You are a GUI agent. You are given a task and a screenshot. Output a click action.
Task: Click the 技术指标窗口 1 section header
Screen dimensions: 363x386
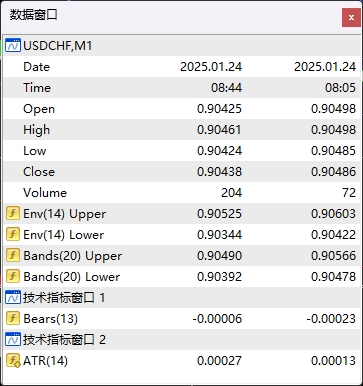pyautogui.click(x=182, y=297)
